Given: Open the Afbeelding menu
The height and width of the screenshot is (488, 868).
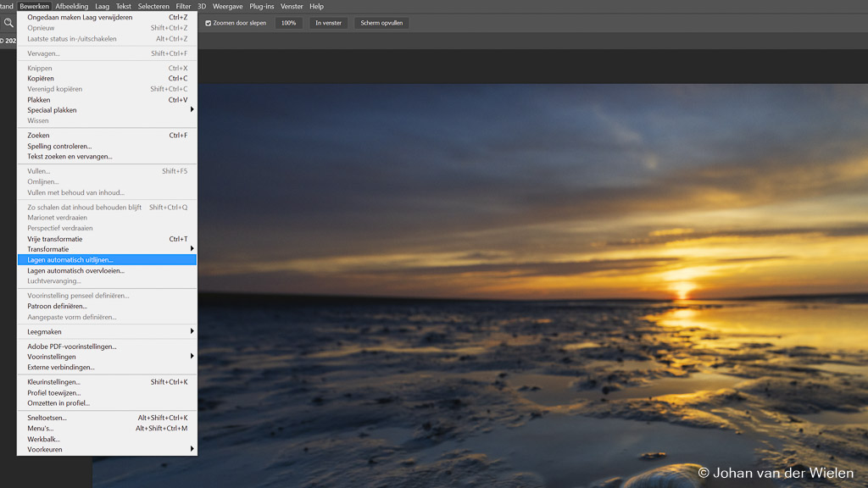Looking at the screenshot, I should coord(72,6).
